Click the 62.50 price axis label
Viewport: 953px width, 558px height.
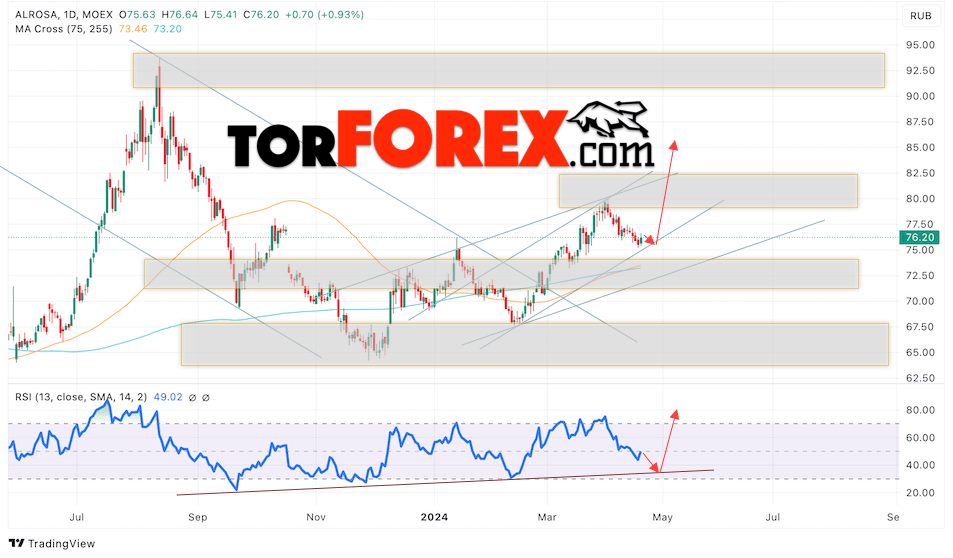pos(920,377)
